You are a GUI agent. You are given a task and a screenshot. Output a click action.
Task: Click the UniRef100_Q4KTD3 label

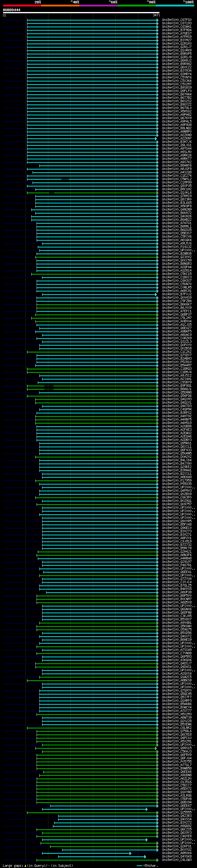(x=177, y=406)
